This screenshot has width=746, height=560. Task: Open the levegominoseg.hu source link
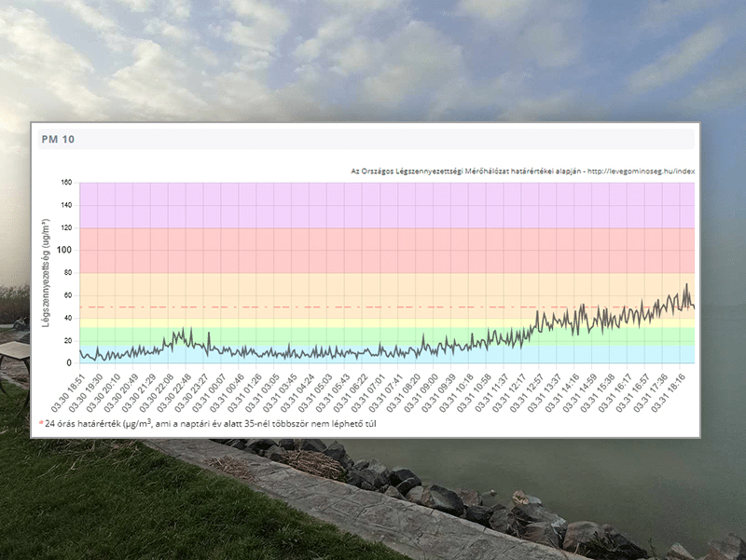pyautogui.click(x=643, y=171)
